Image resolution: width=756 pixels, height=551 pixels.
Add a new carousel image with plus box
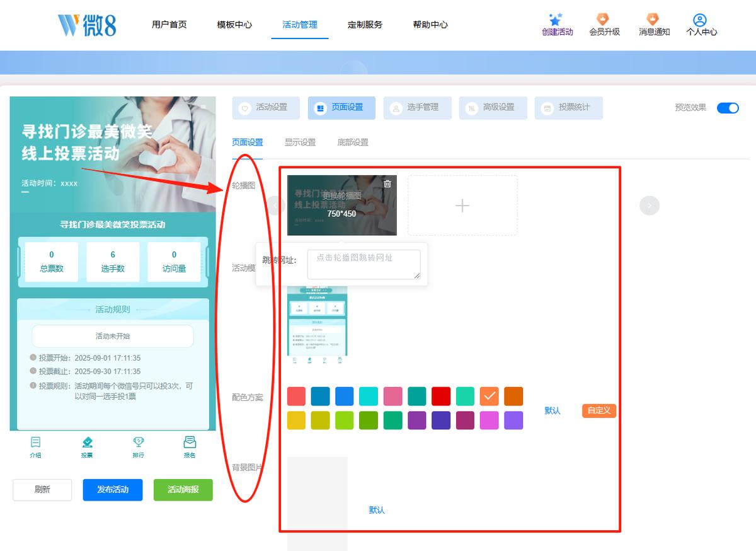[462, 206]
